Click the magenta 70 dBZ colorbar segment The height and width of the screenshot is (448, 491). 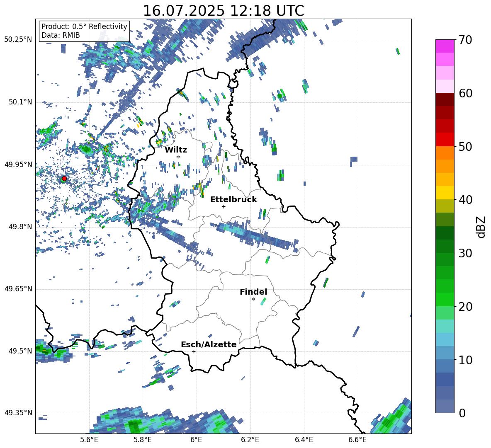445,46
